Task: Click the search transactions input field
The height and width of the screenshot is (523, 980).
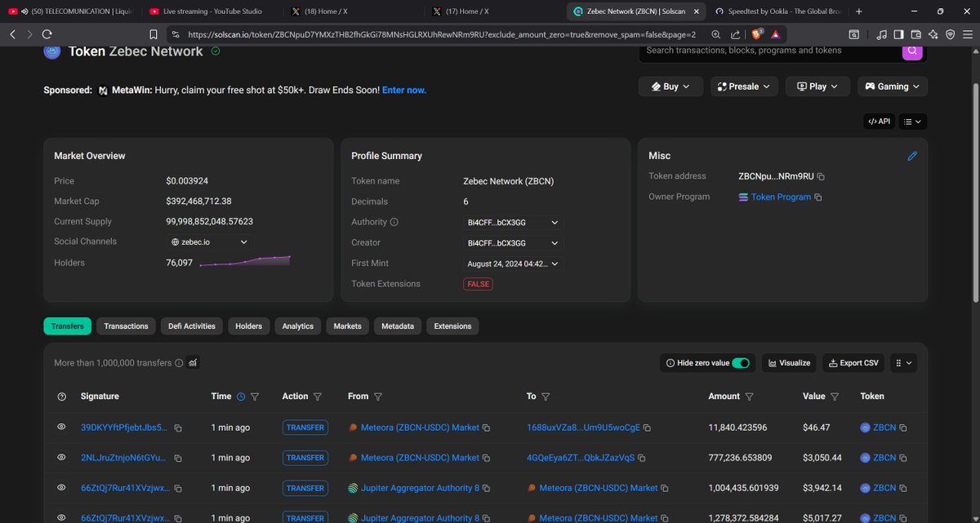Action: (x=770, y=51)
